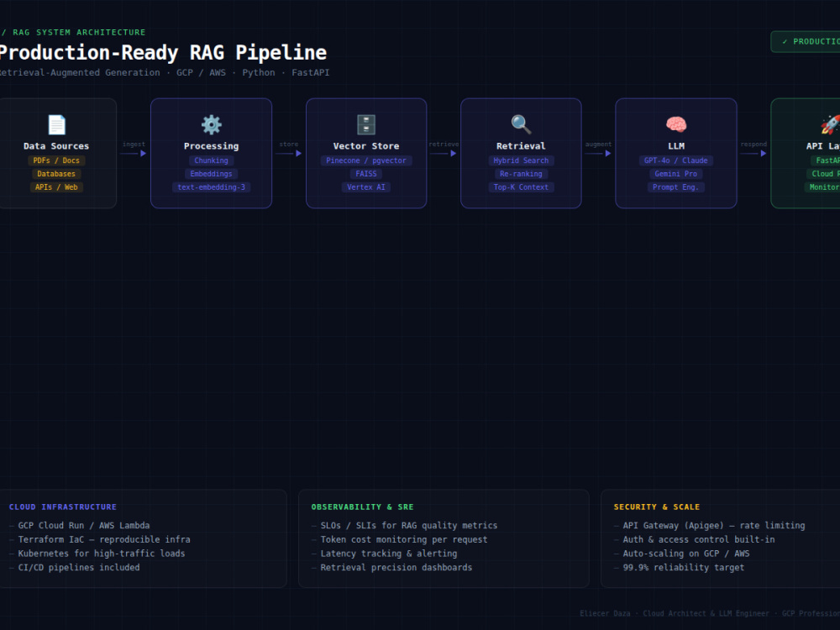The image size is (840, 630).
Task: Click the Production-Ready RAG Pipeline heading
Action: [x=163, y=53]
